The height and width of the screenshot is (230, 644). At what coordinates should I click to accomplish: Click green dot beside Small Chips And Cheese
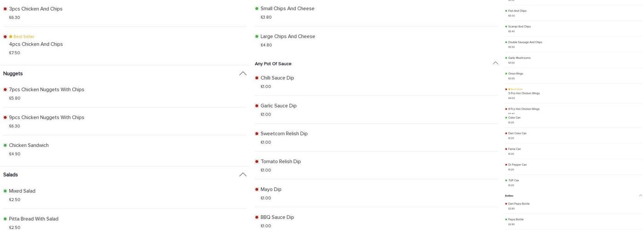coord(257,9)
